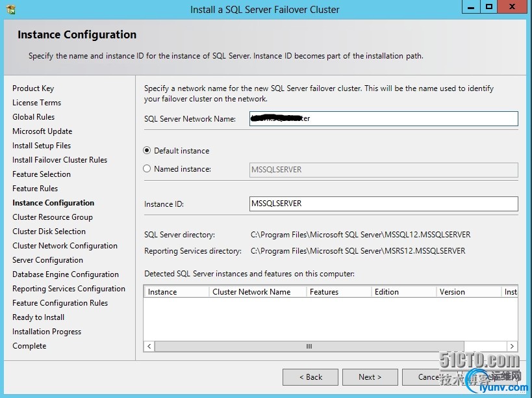Click the SQL Server setup icon in title bar

pos(11,10)
